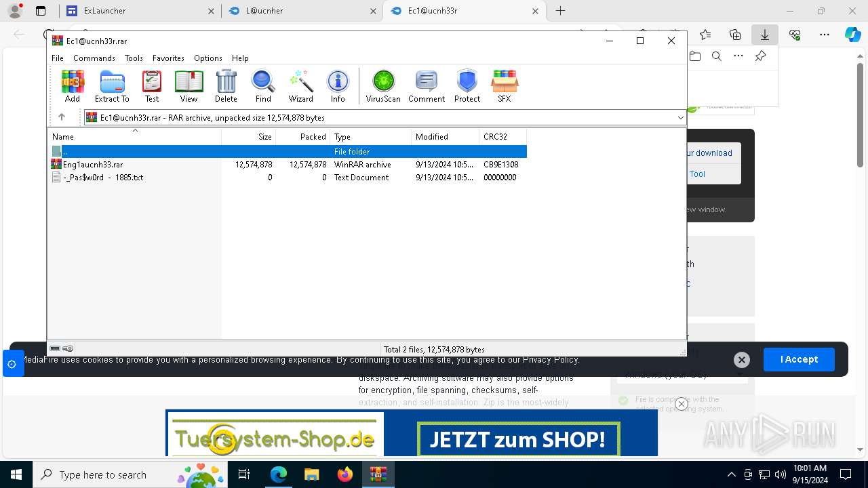Open downloads folder icon in downloads panel

[695, 56]
